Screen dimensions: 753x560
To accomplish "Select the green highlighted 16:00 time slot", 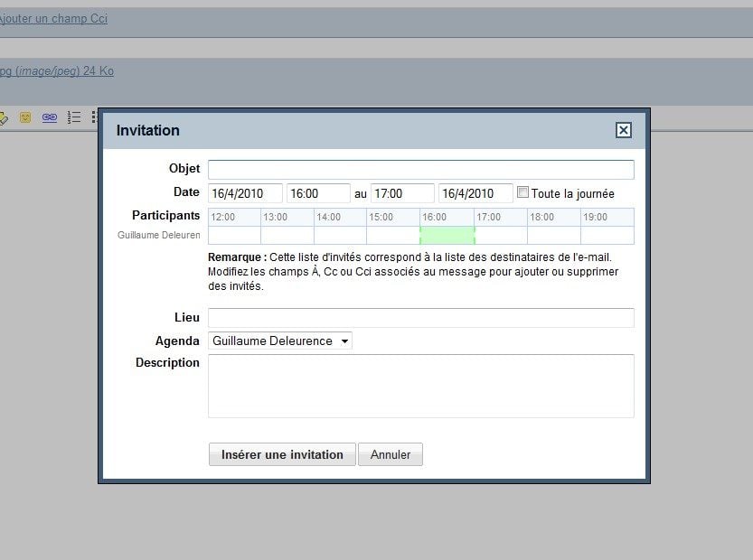I will pyautogui.click(x=447, y=235).
